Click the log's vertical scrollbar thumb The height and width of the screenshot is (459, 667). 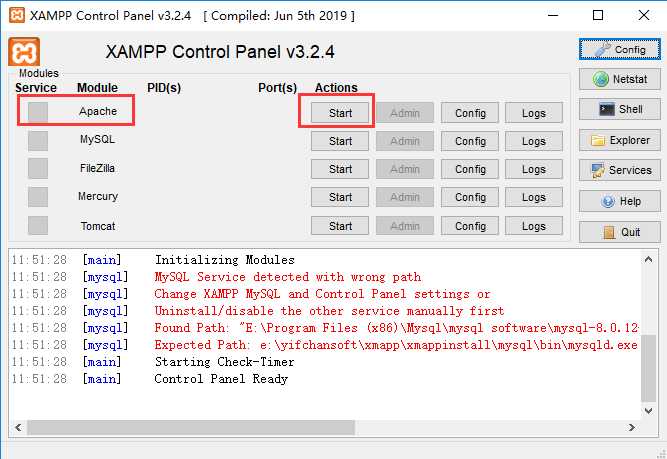tap(648, 368)
